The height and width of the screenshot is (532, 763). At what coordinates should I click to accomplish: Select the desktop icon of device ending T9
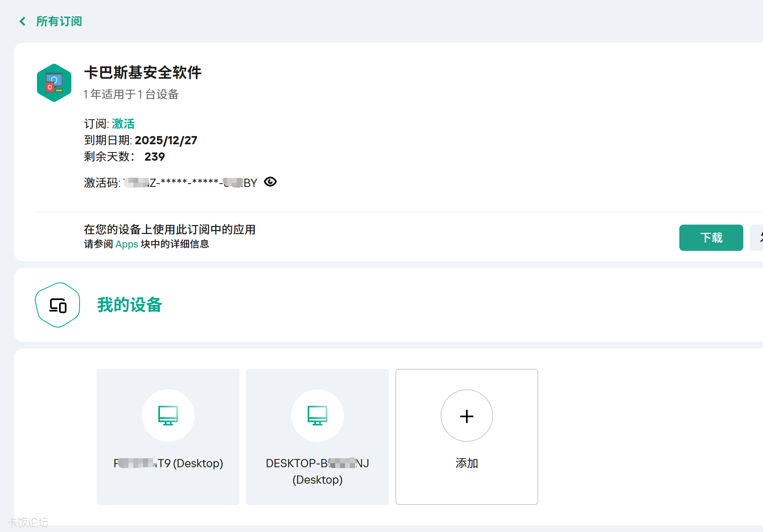(x=168, y=416)
